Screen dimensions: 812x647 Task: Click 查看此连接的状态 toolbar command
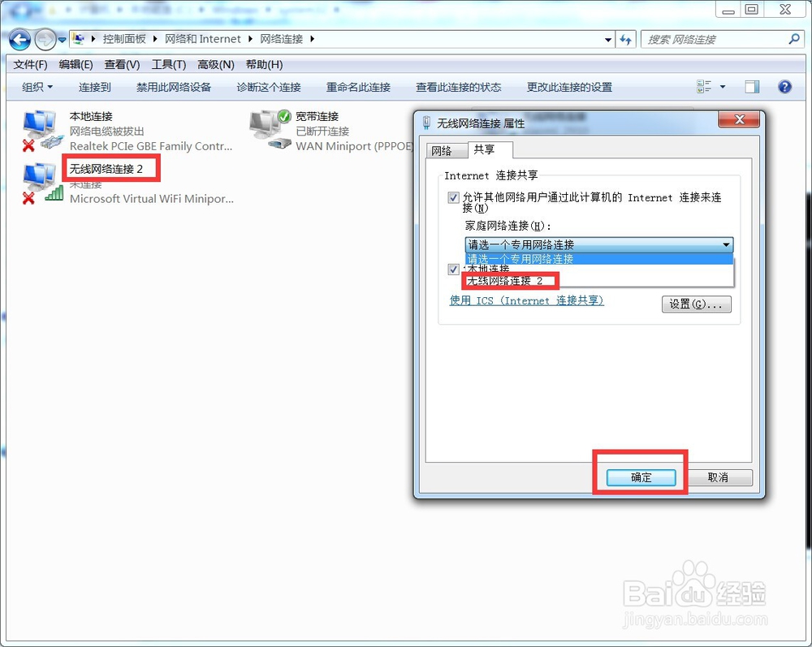click(x=458, y=87)
